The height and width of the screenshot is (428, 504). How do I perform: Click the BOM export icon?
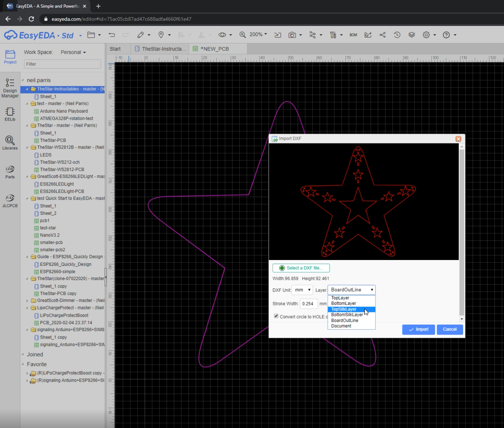353,35
